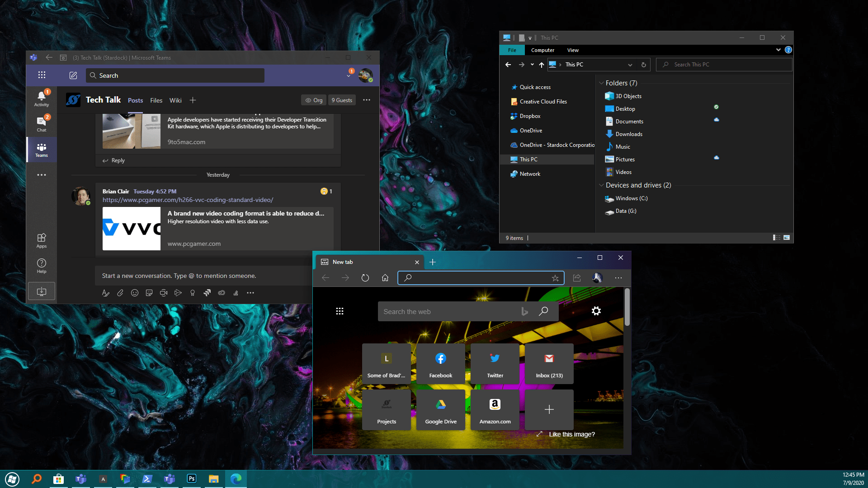Viewport: 868px width, 488px height.
Task: Open Help from the Teams sidebar
Action: (x=41, y=265)
